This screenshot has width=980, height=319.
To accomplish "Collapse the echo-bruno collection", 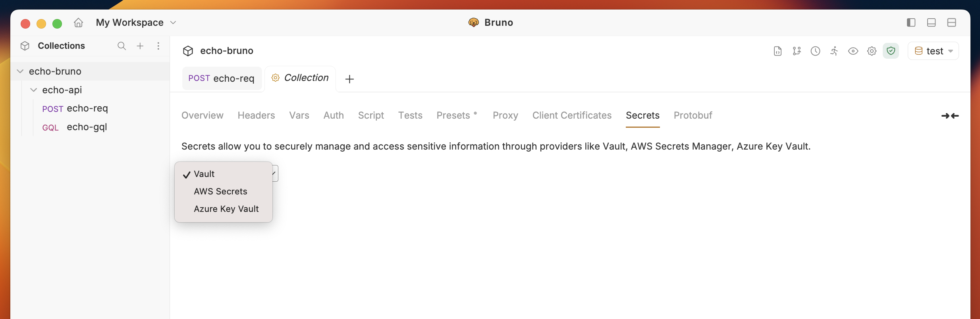I will (19, 71).
